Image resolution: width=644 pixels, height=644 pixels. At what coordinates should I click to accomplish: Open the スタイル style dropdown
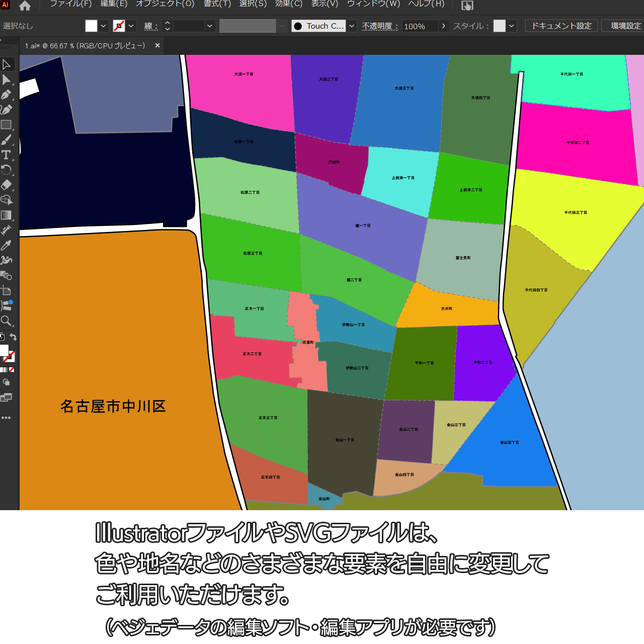512,26
